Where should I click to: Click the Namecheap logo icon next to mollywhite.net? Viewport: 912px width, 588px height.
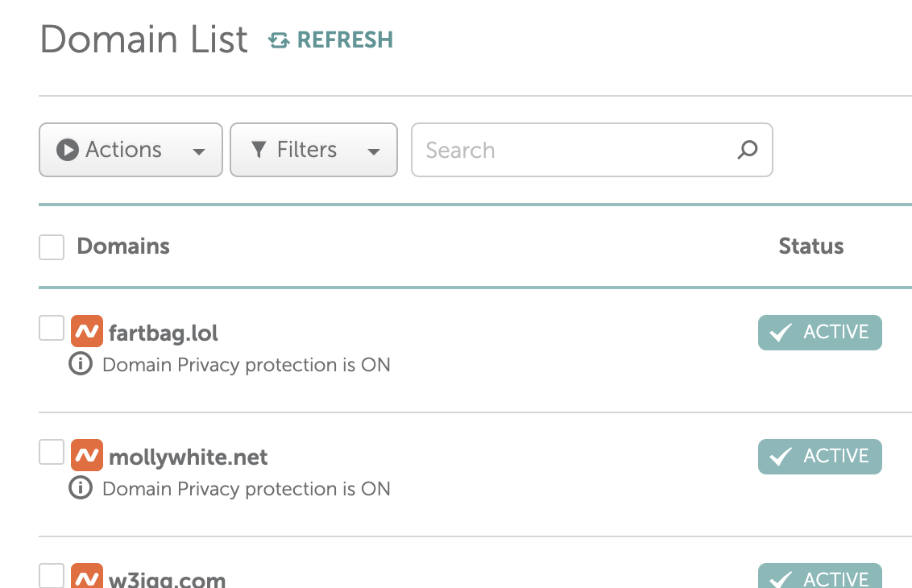(x=87, y=456)
